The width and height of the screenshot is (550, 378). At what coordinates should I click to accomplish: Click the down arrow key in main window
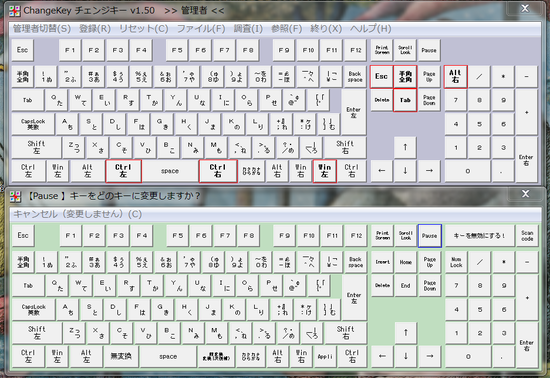pyautogui.click(x=405, y=171)
